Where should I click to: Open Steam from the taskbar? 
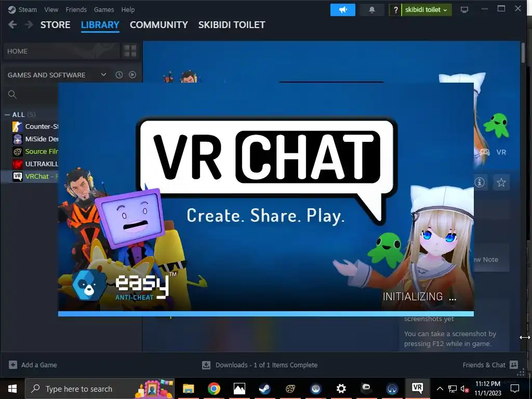click(x=264, y=389)
